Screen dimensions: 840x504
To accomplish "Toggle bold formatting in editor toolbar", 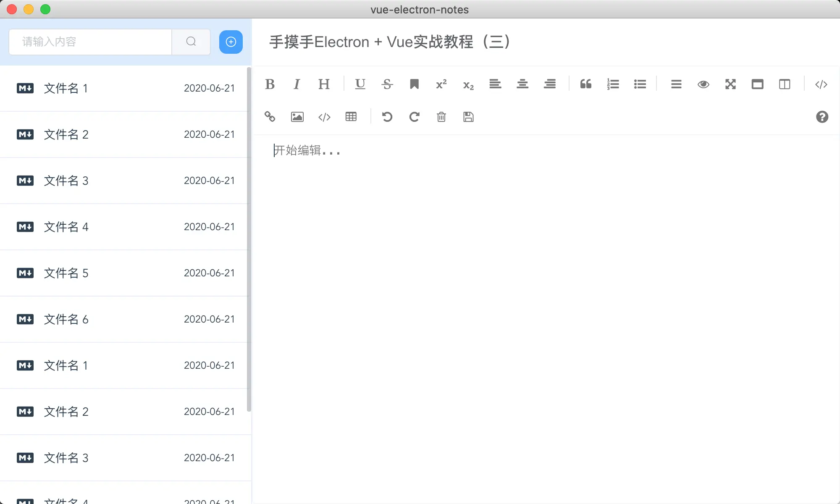I will pyautogui.click(x=270, y=84).
